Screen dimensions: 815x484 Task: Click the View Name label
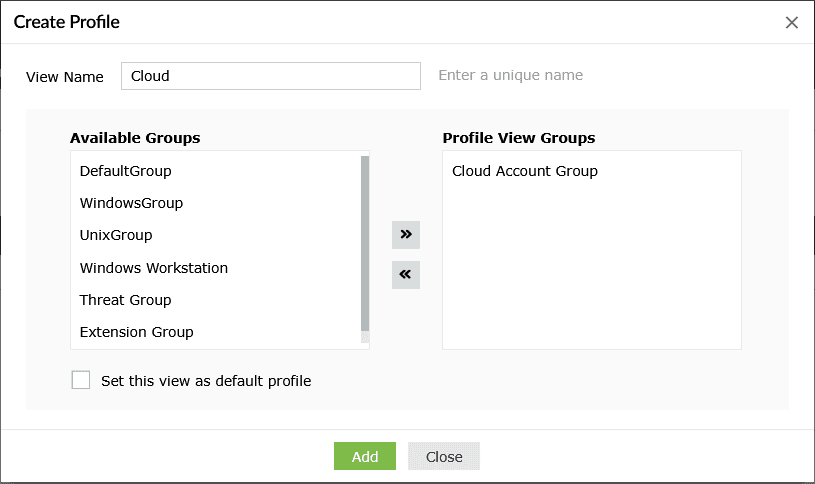pyautogui.click(x=65, y=76)
